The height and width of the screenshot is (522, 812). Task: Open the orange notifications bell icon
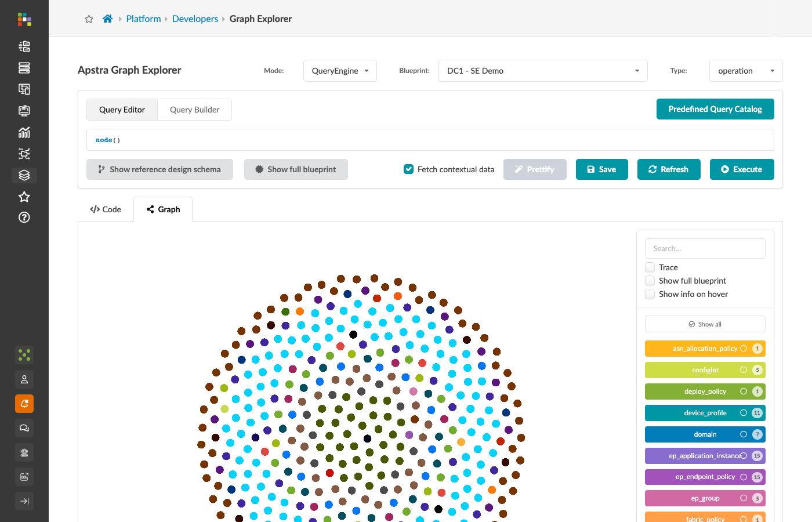(x=24, y=404)
